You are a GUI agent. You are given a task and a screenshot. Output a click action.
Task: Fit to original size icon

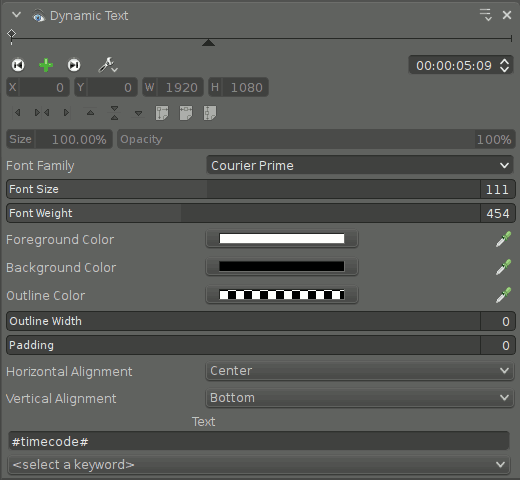pos(162,113)
